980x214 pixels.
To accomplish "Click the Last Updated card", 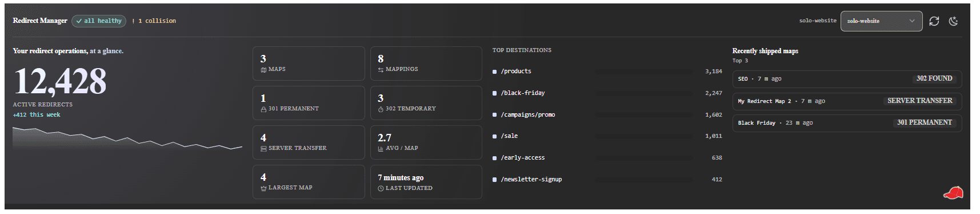I will pos(426,182).
